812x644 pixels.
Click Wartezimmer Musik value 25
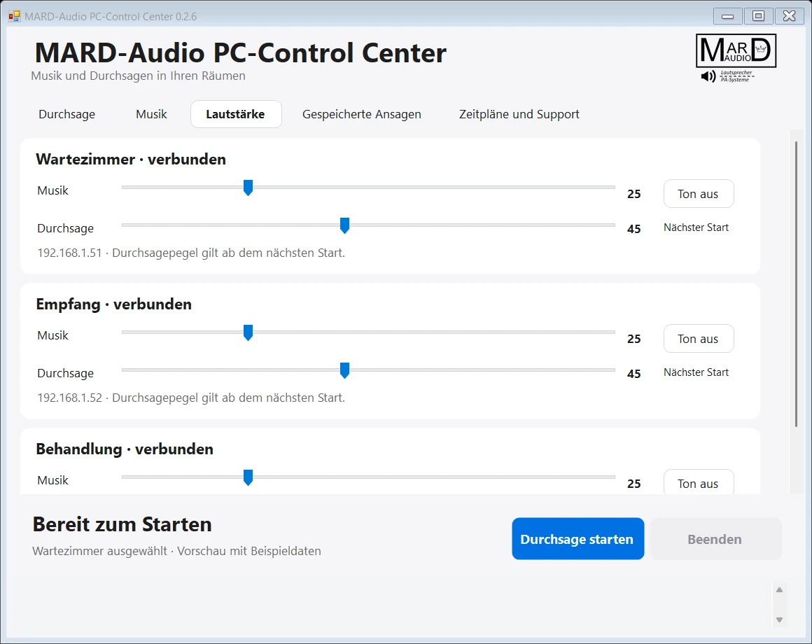[x=634, y=194]
